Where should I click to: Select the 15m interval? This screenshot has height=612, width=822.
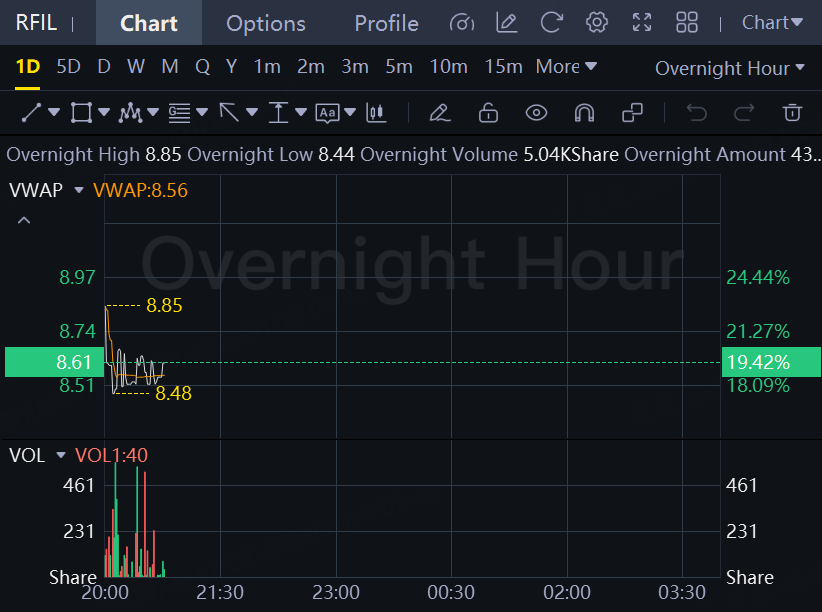[503, 67]
